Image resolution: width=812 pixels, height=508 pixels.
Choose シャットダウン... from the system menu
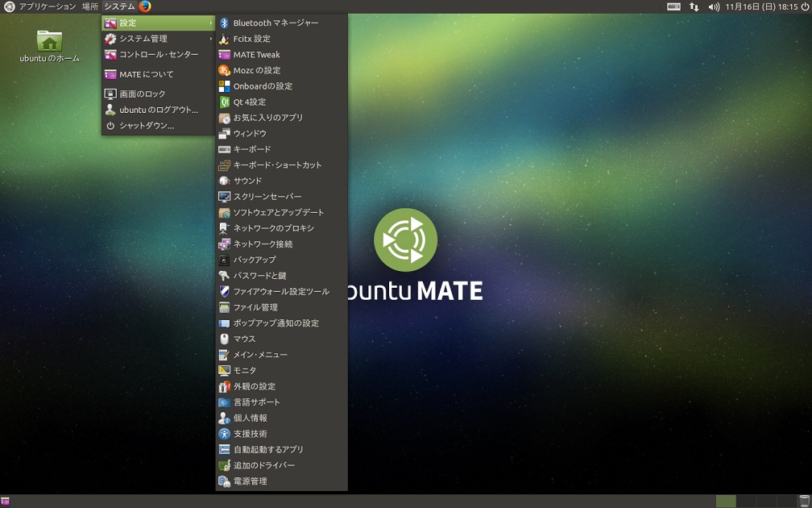coord(147,126)
